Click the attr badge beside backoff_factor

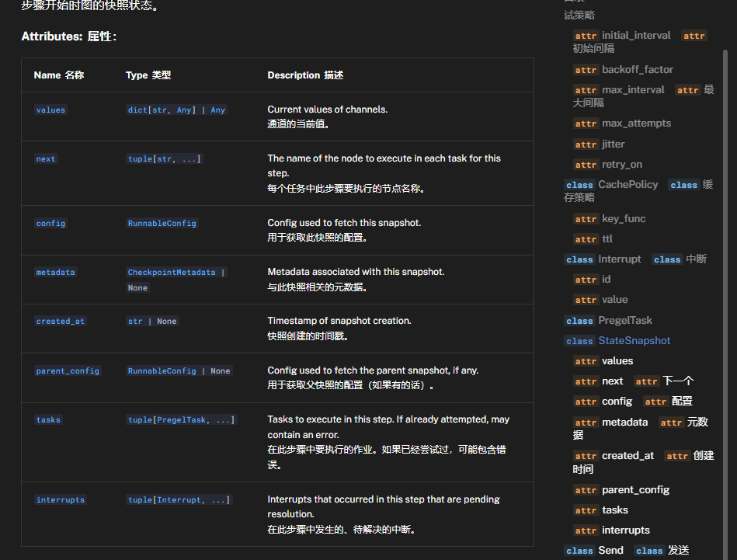click(x=586, y=70)
